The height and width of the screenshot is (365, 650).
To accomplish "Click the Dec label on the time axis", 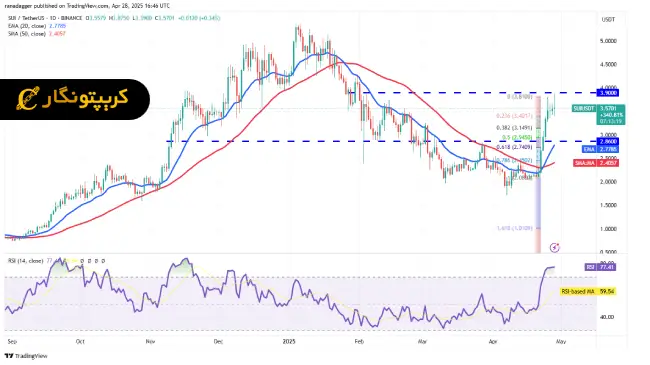I will click(x=218, y=341).
